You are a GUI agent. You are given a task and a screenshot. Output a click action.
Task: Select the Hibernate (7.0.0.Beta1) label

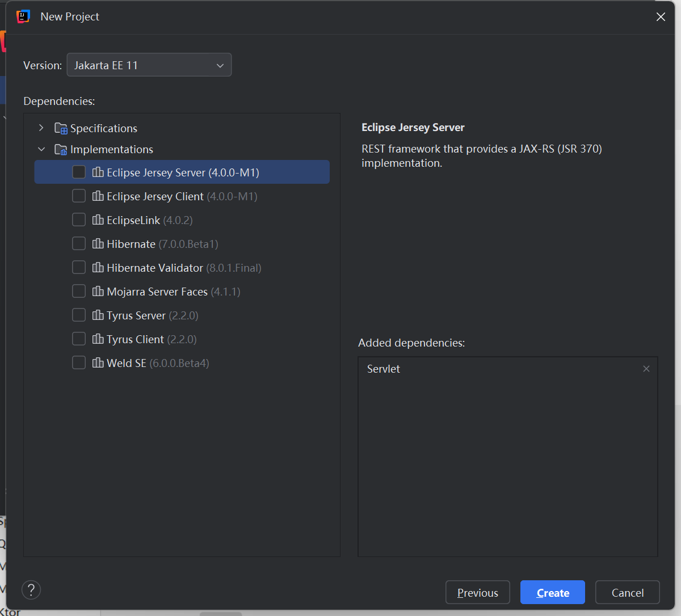(x=162, y=244)
